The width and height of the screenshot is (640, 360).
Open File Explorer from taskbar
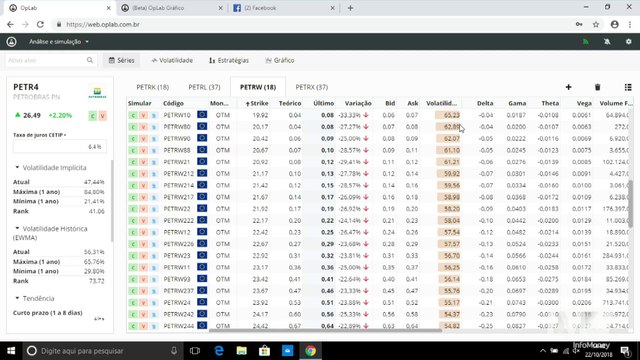[x=242, y=351]
